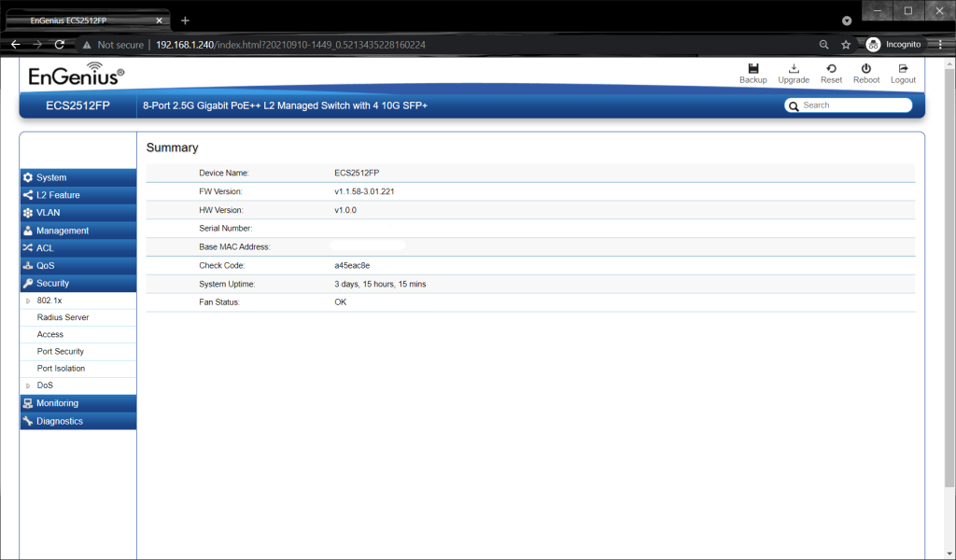Click the Backup floppy disk icon
This screenshot has height=560, width=956.
tap(753, 68)
